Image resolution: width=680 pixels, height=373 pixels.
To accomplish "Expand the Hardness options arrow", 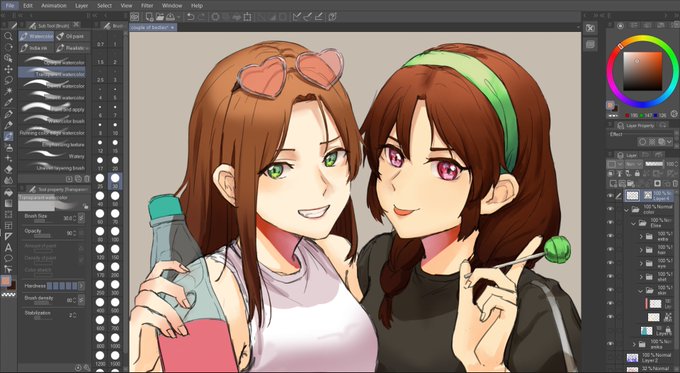I will coord(81,286).
